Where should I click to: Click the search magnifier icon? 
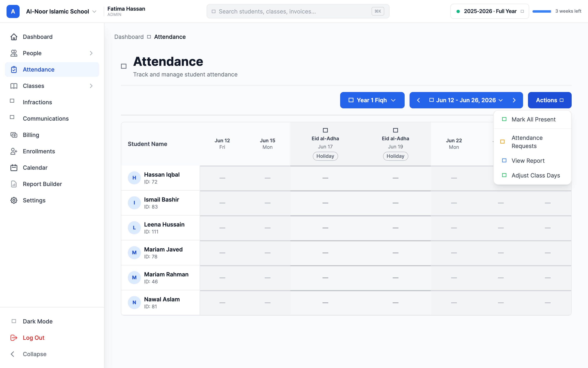click(214, 11)
